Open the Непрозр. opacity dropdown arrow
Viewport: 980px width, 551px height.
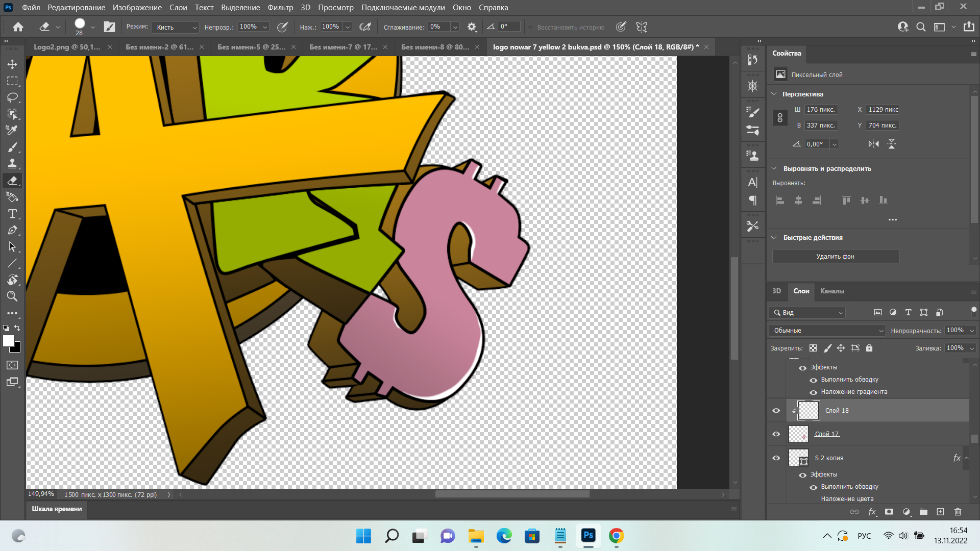tap(265, 27)
